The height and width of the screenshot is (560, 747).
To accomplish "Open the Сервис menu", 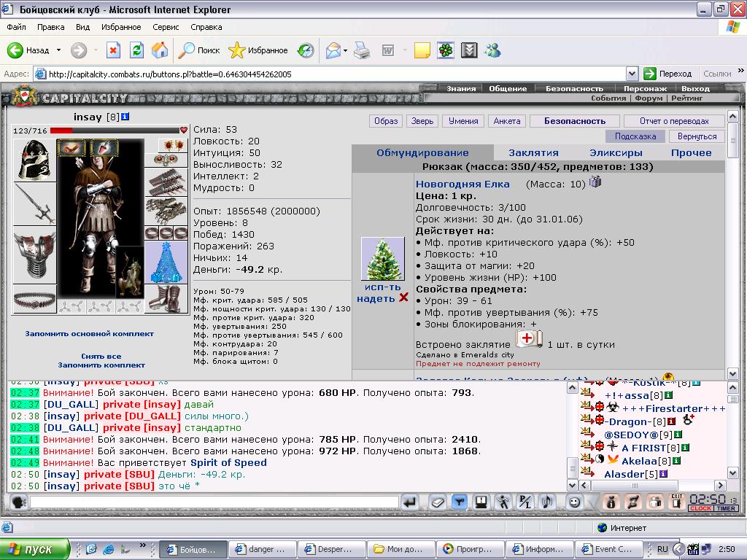I will click(166, 27).
